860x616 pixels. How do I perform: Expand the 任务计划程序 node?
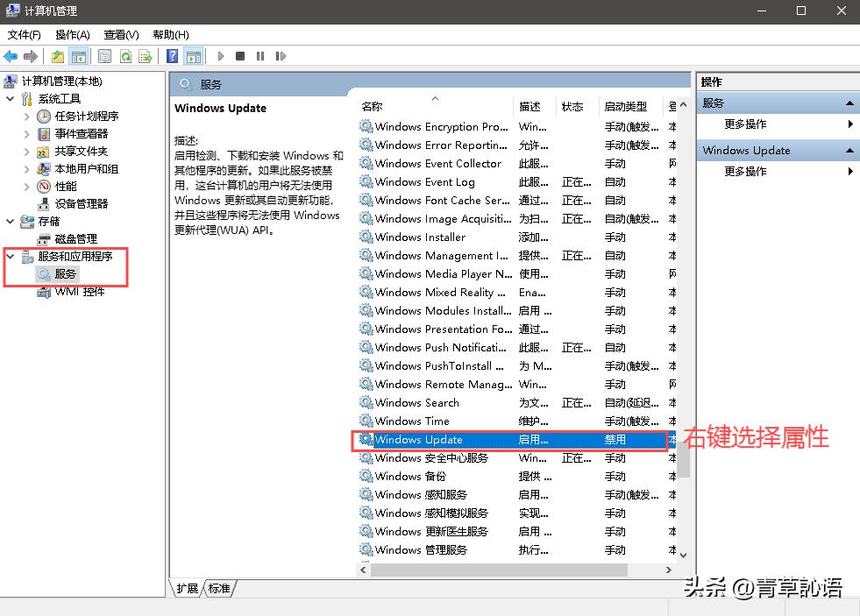click(x=27, y=117)
